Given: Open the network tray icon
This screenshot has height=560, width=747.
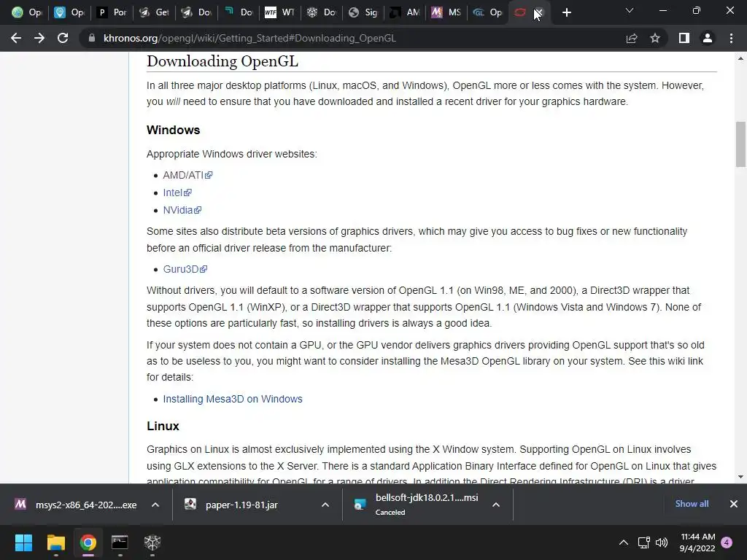Looking at the screenshot, I should click(644, 542).
